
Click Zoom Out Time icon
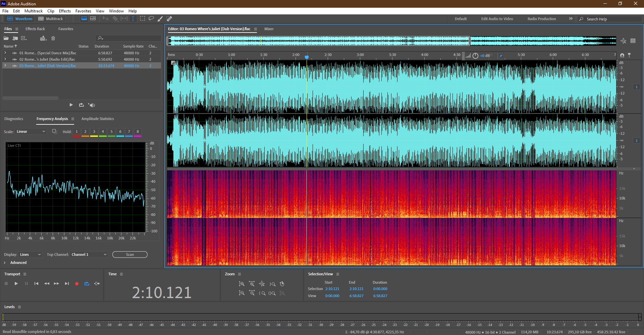pyautogui.click(x=252, y=293)
